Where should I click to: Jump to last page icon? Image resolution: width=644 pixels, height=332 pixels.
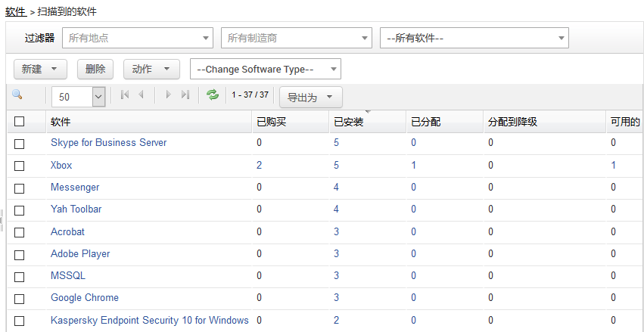point(185,95)
